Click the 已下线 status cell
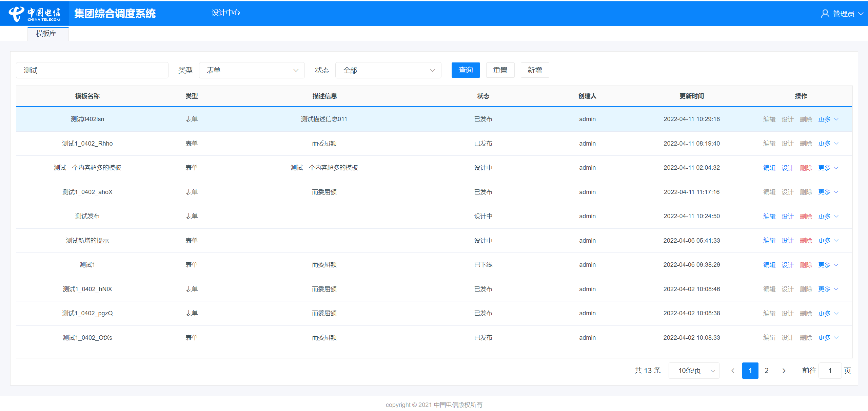Screen dimensions: 868x411 point(483,265)
